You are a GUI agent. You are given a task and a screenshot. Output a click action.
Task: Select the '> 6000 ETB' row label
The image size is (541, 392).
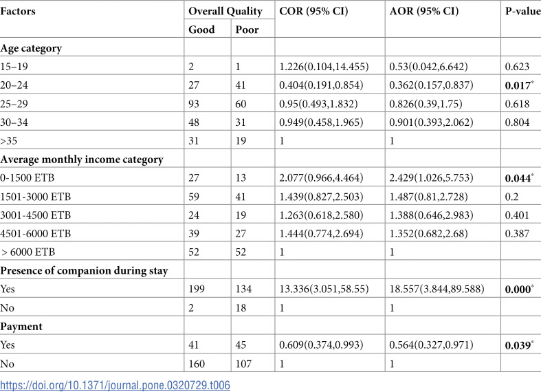click(x=28, y=252)
